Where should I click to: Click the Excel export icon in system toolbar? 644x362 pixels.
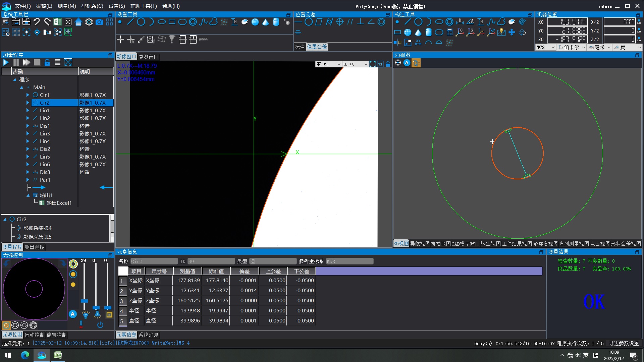coord(58,22)
